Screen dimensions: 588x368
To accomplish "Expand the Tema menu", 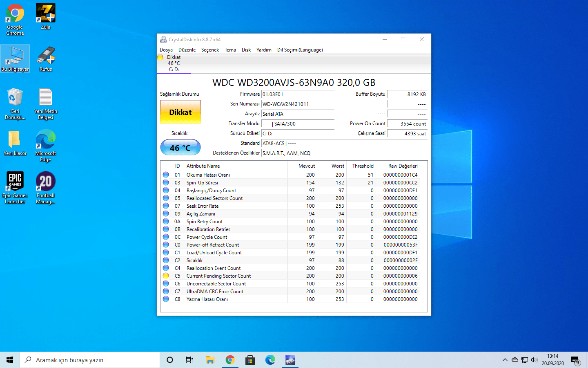I will point(230,50).
